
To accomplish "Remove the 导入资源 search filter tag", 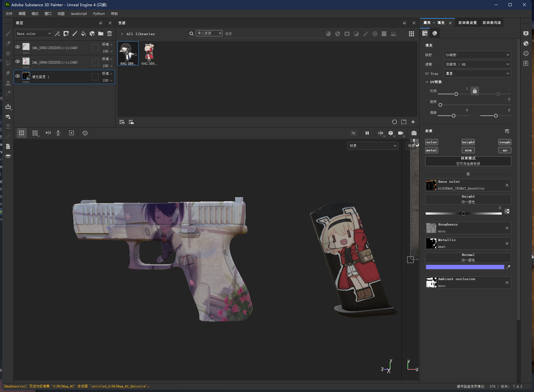I will pos(220,33).
